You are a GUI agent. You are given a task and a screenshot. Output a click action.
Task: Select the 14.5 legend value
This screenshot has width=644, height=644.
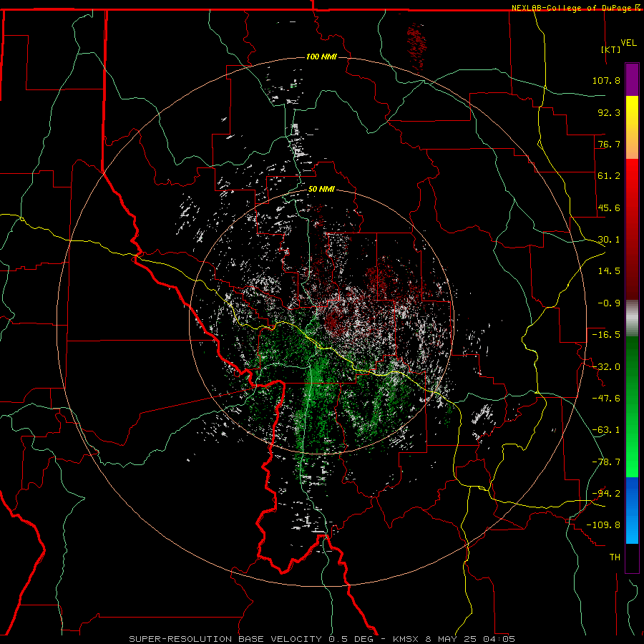609,271
